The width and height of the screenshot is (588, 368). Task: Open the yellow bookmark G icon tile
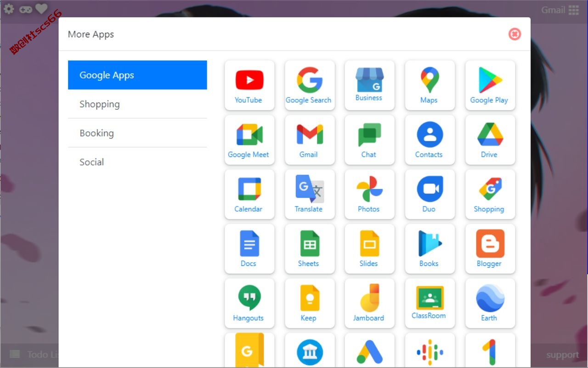(x=249, y=351)
